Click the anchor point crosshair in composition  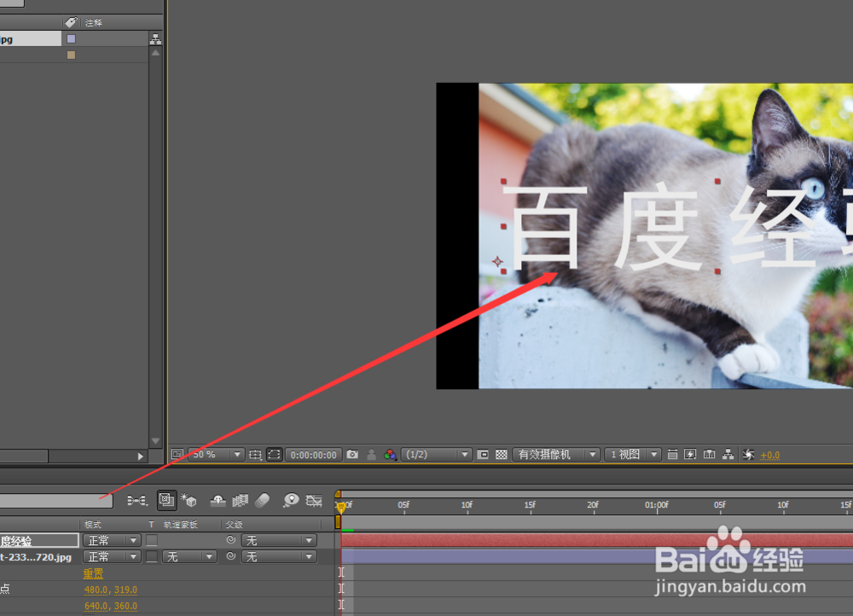pos(497,262)
